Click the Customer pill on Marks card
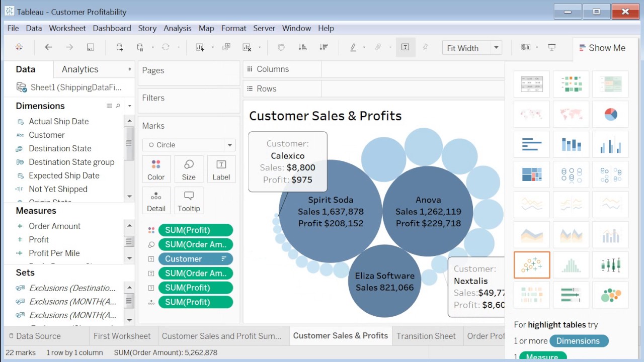The image size is (644, 362). 196,259
